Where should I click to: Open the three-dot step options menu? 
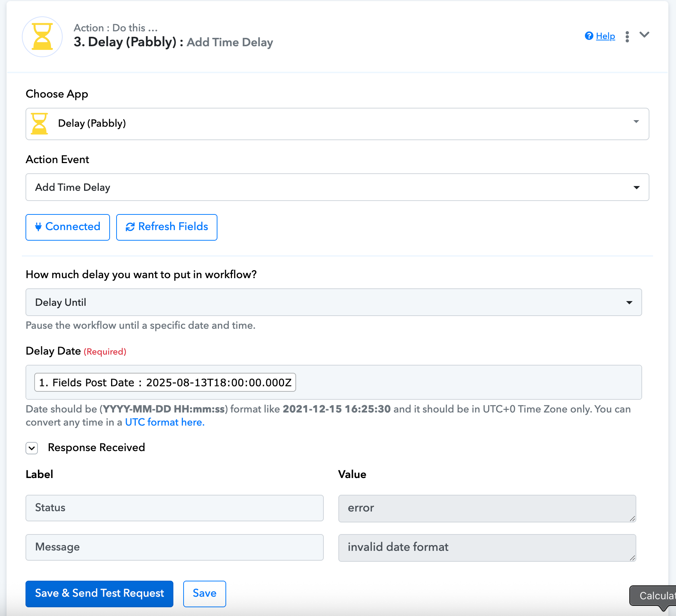(627, 37)
